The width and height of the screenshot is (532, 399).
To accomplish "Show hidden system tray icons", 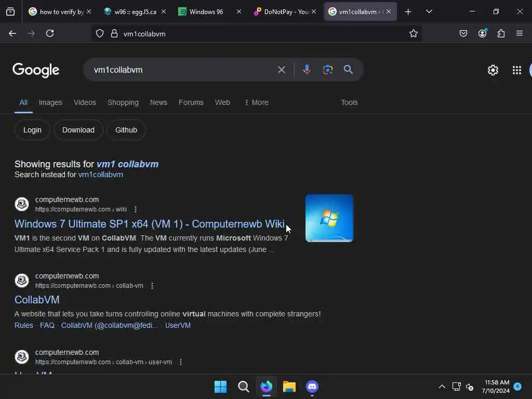I will 442,387.
